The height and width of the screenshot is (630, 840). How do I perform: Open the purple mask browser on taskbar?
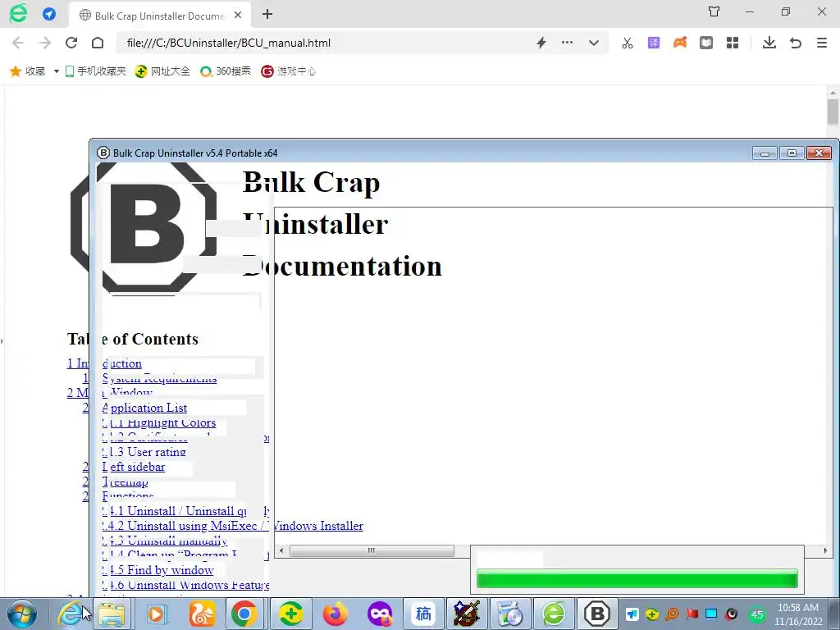tap(380, 614)
